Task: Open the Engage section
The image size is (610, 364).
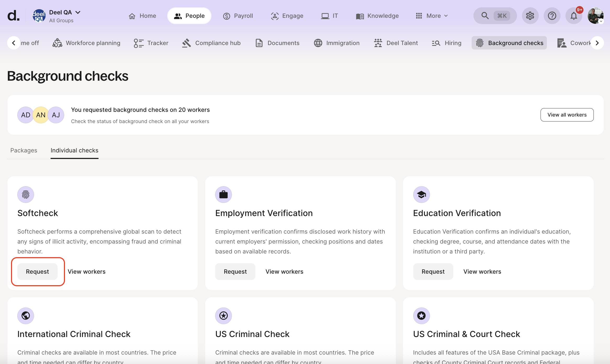Action: click(x=287, y=16)
